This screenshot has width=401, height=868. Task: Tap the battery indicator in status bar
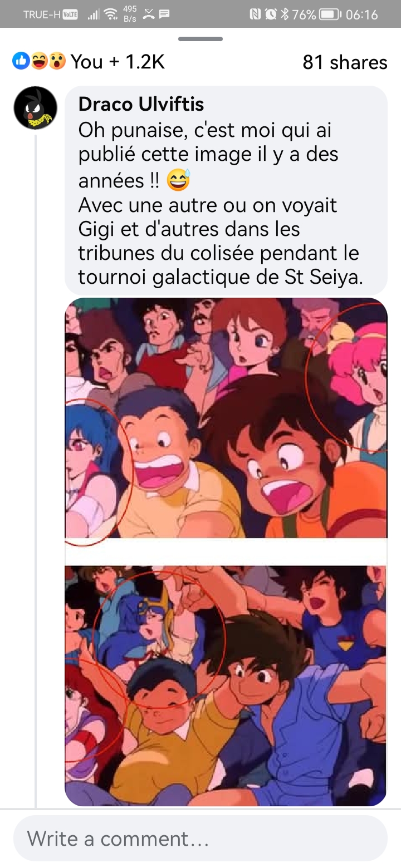[x=330, y=14]
